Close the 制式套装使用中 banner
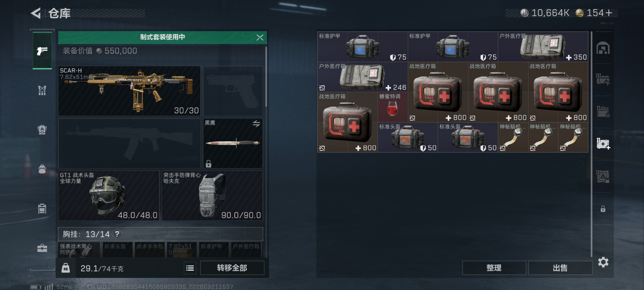644x290 pixels. pyautogui.click(x=260, y=38)
